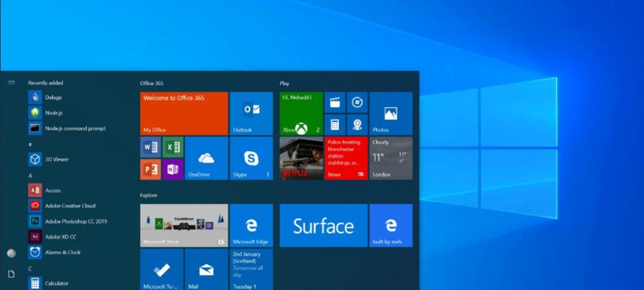Launch Node.js command prompt
Image resolution: width=644 pixels, height=290 pixels.
(67, 128)
